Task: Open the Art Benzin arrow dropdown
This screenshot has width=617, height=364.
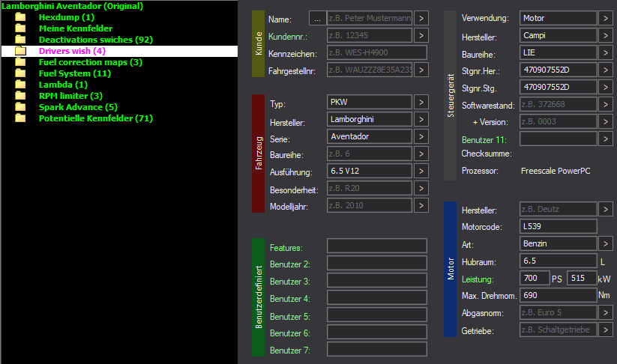Action: (x=606, y=243)
